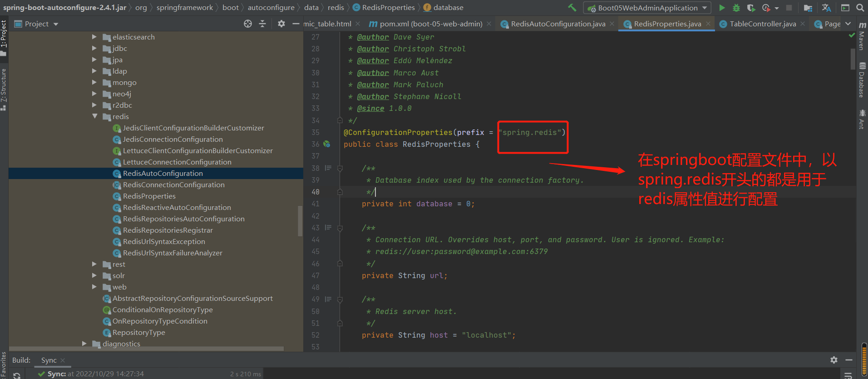Click the Build project hammer icon
The height and width of the screenshot is (379, 868).
pyautogui.click(x=572, y=7)
